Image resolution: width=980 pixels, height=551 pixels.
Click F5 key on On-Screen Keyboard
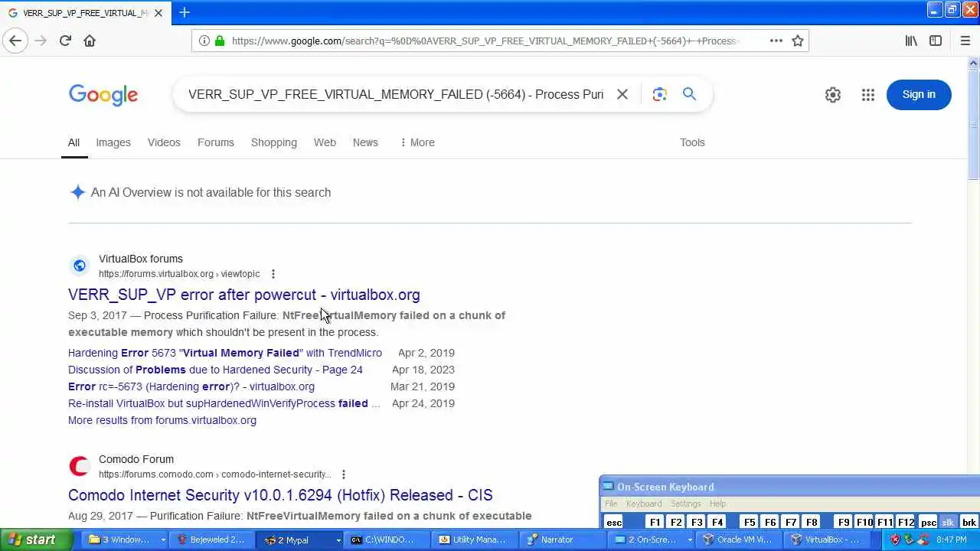(x=750, y=522)
